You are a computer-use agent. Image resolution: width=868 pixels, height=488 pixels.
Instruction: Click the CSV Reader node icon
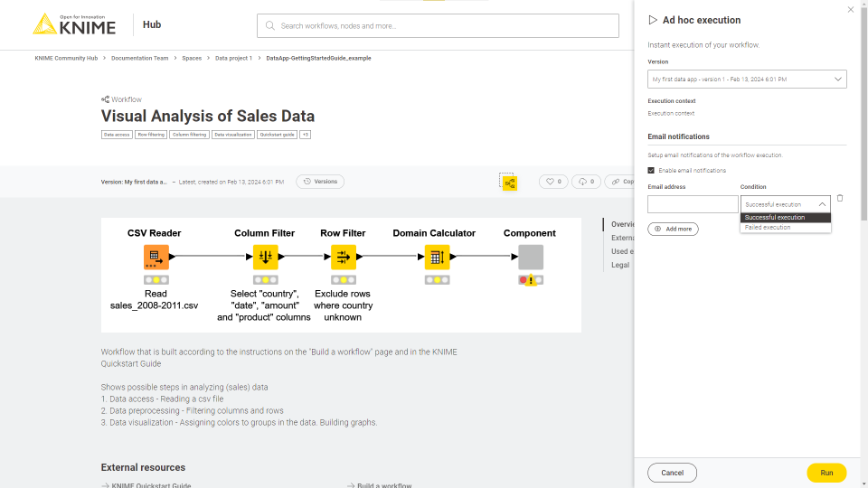click(156, 258)
